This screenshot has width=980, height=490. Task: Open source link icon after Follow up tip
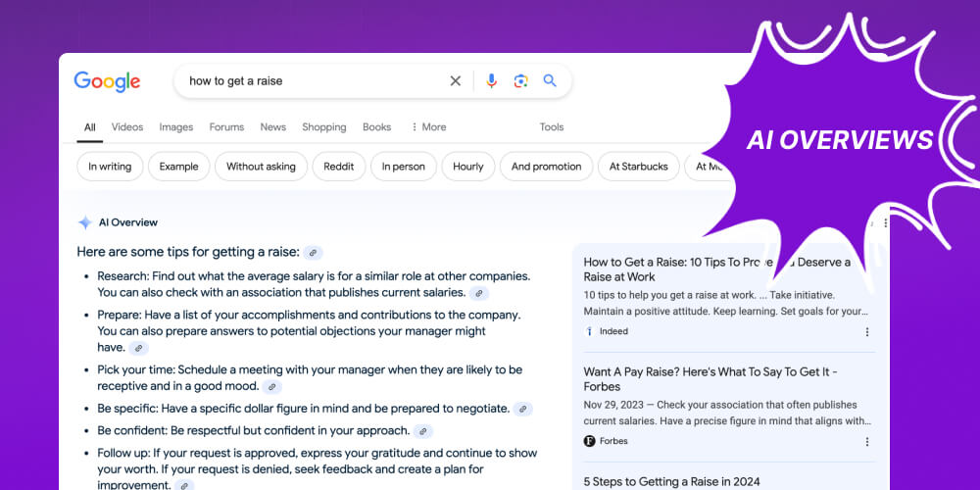184,485
